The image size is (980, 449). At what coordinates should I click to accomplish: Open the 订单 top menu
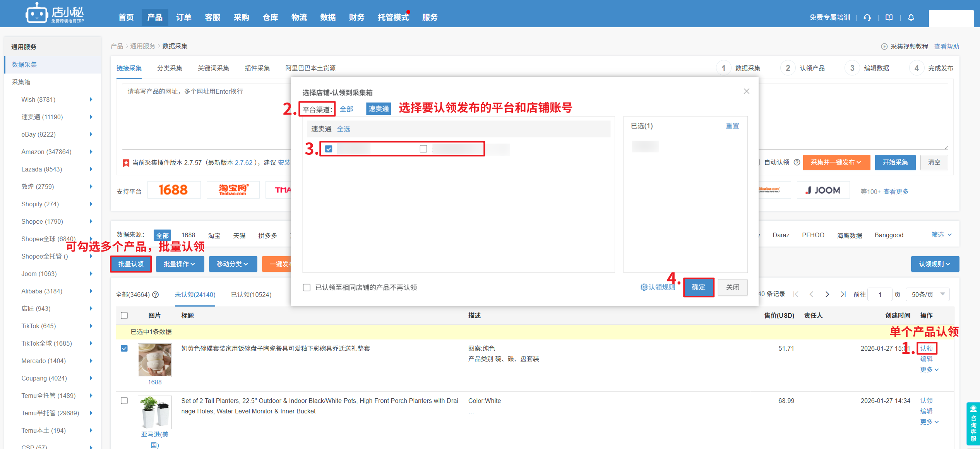point(183,17)
